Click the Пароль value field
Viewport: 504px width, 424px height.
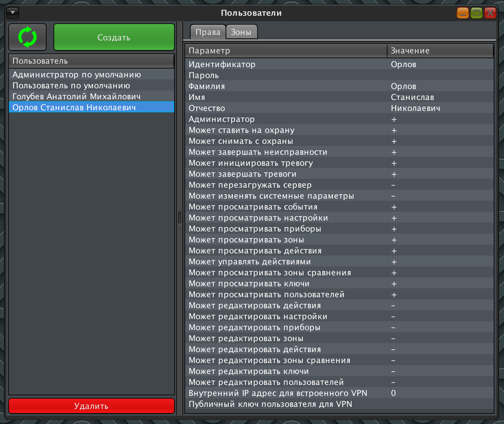click(439, 75)
